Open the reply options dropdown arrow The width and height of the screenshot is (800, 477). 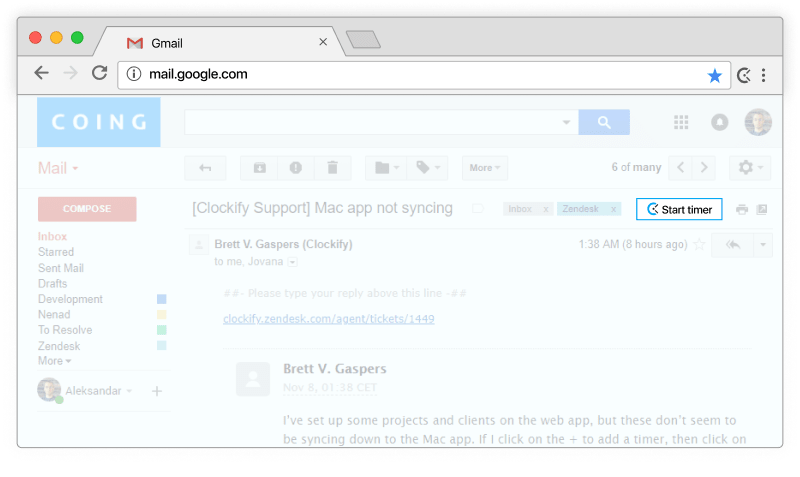point(763,245)
